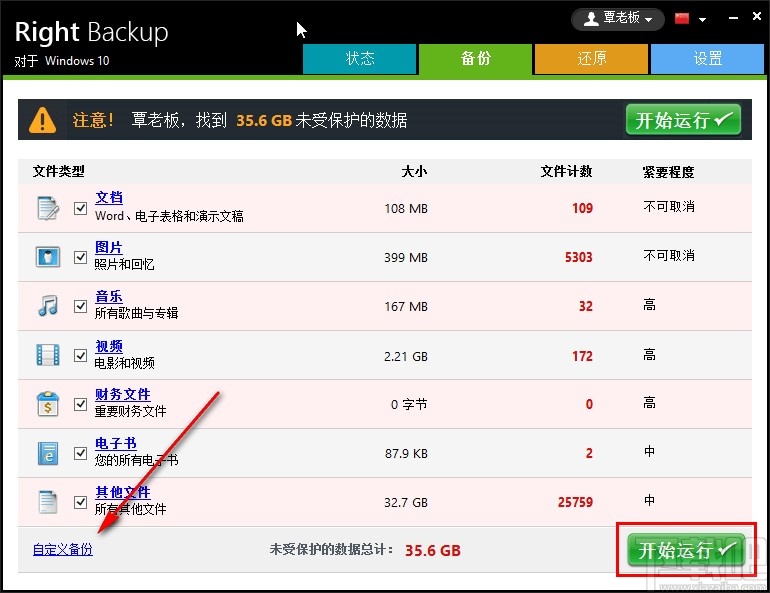Click the size value 87.9 KB
The image size is (770, 593).
(406, 454)
